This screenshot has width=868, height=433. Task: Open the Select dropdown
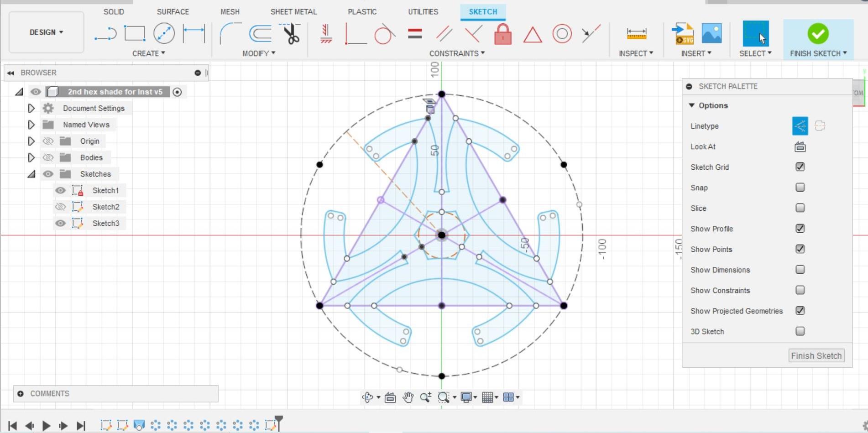(x=755, y=53)
